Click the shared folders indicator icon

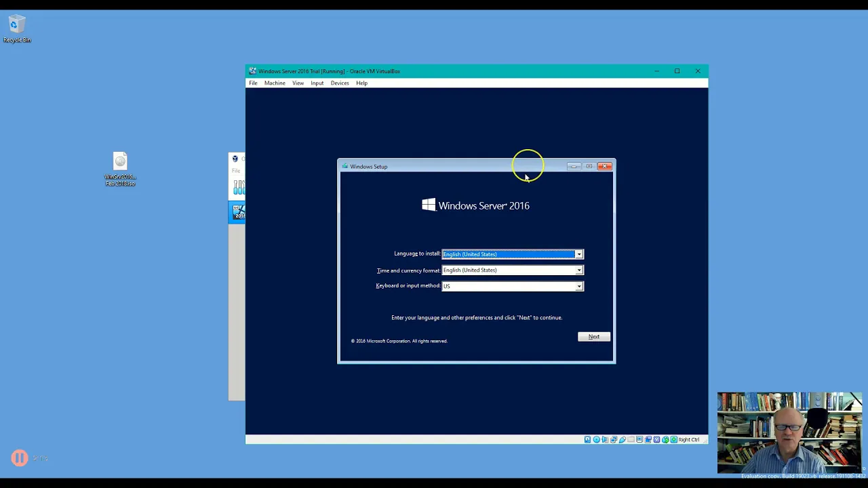click(x=631, y=440)
